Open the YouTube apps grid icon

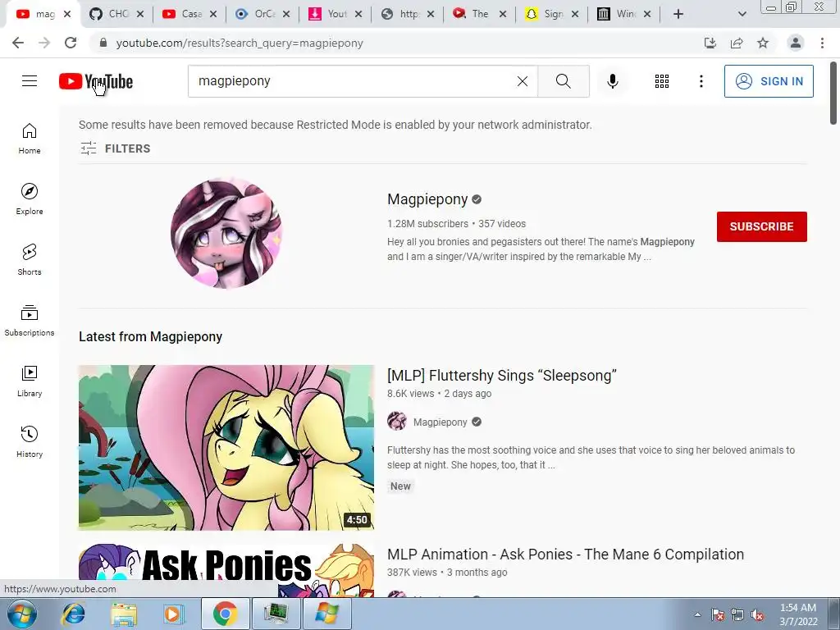(662, 81)
